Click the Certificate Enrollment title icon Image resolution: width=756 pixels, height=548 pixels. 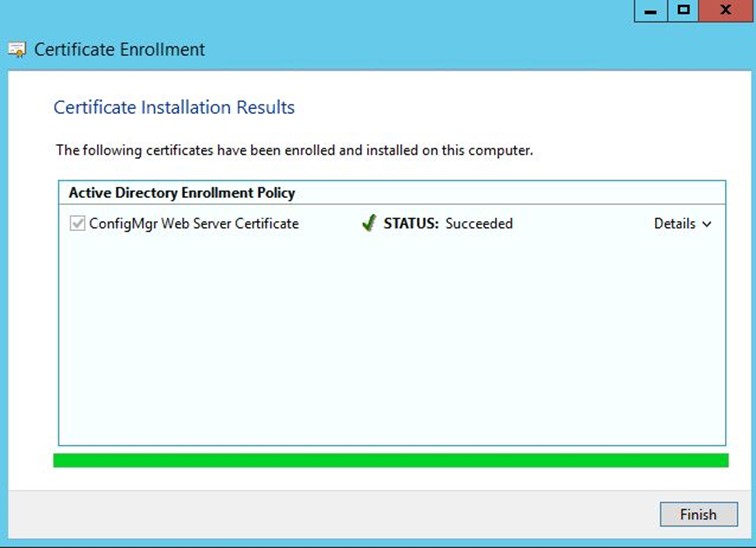tap(17, 50)
